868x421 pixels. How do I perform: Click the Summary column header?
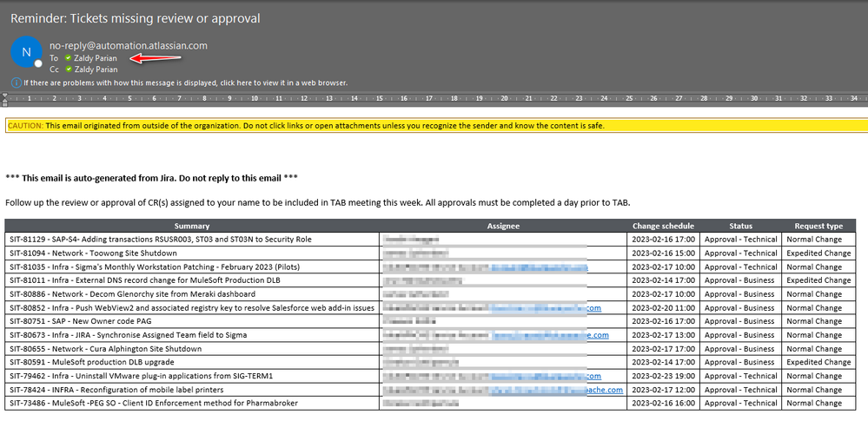[192, 226]
